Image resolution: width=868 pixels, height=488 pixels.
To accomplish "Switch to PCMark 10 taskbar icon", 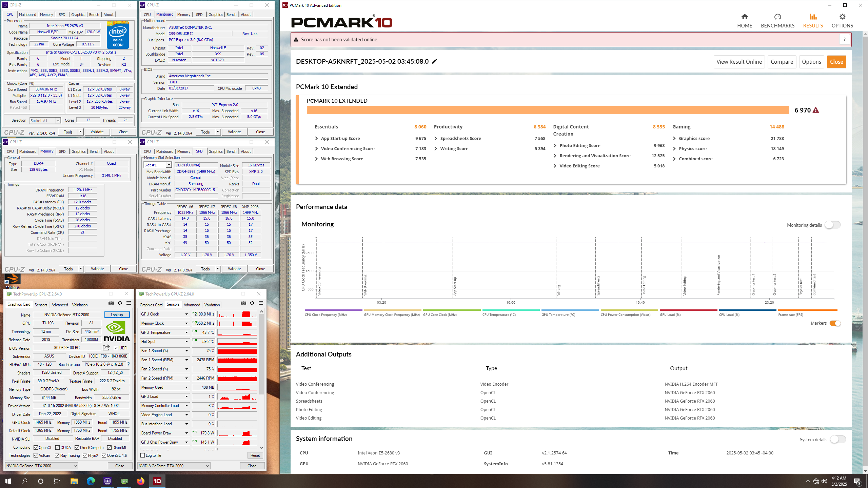I will tap(157, 481).
